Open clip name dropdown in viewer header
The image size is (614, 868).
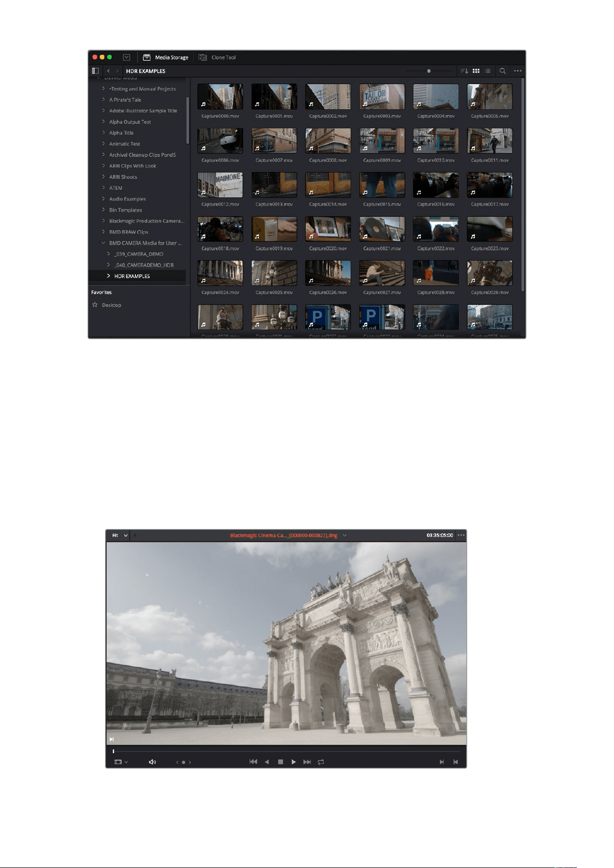[345, 535]
